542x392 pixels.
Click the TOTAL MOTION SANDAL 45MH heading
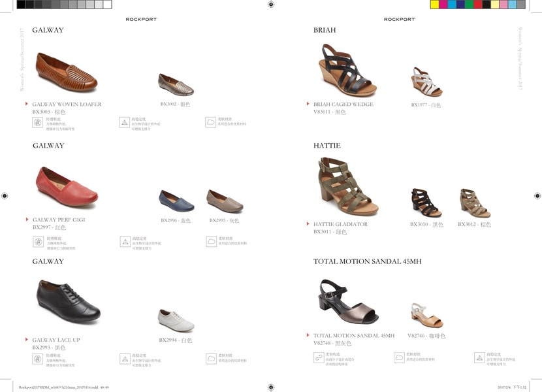(368, 261)
